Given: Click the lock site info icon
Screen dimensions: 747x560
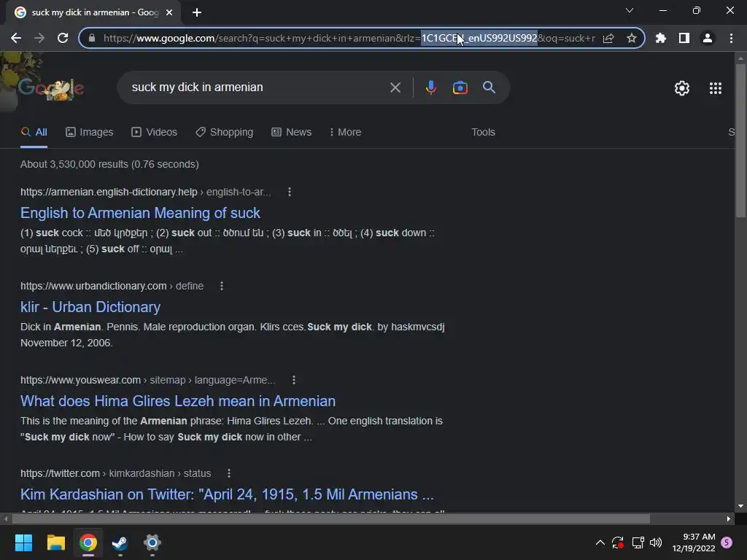Looking at the screenshot, I should [x=92, y=38].
